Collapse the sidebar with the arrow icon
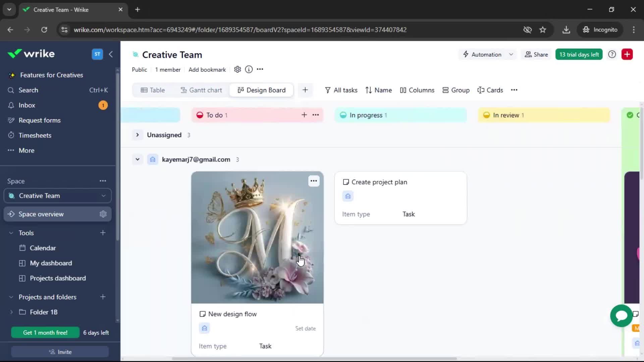The image size is (644, 362). 111,54
